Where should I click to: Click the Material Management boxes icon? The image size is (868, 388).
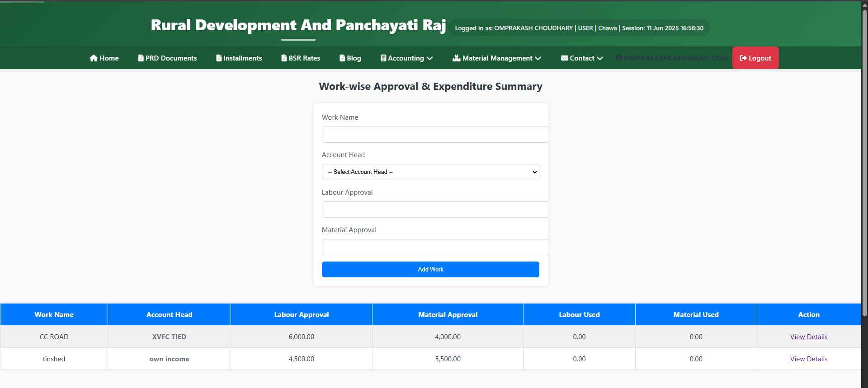tap(457, 58)
